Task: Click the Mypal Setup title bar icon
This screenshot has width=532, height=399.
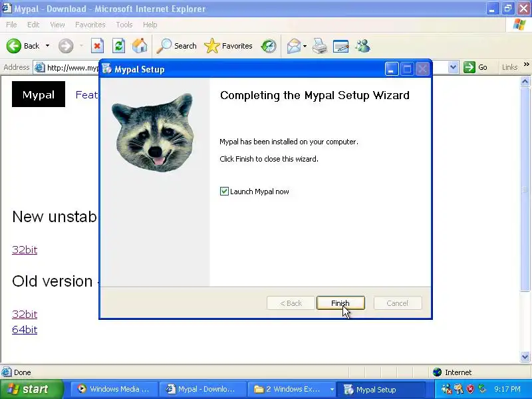Action: pos(107,69)
